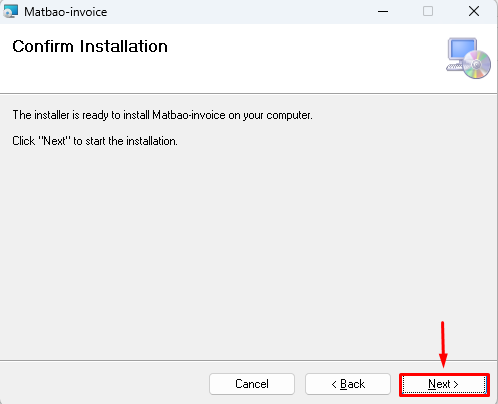Close the installer with the X button
The width and height of the screenshot is (498, 404).
coord(474,12)
